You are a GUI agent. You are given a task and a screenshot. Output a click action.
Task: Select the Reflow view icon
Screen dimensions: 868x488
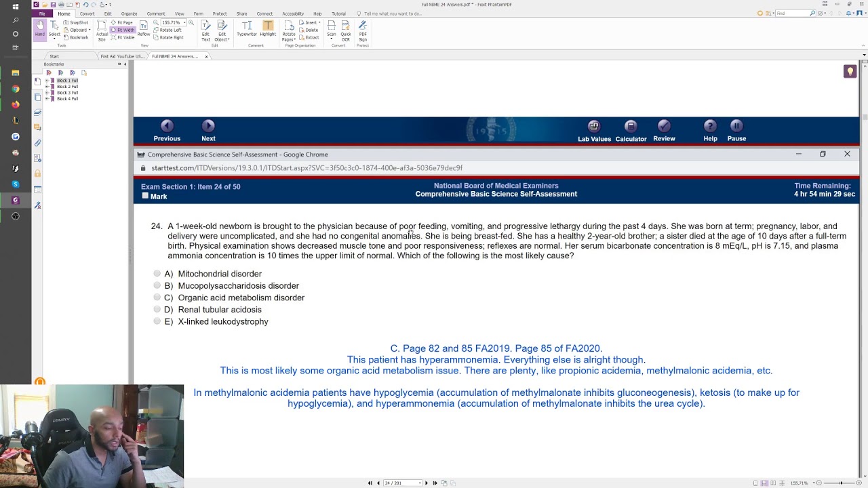pyautogui.click(x=144, y=28)
